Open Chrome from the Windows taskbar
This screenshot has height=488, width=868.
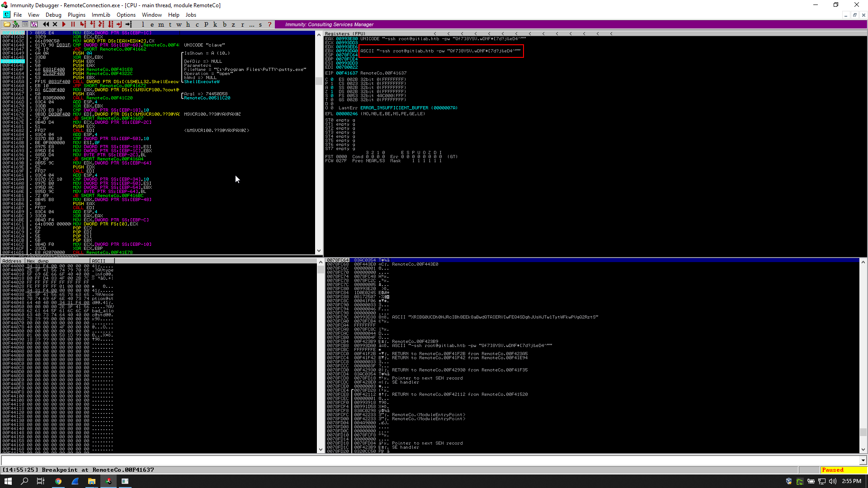[x=58, y=481]
